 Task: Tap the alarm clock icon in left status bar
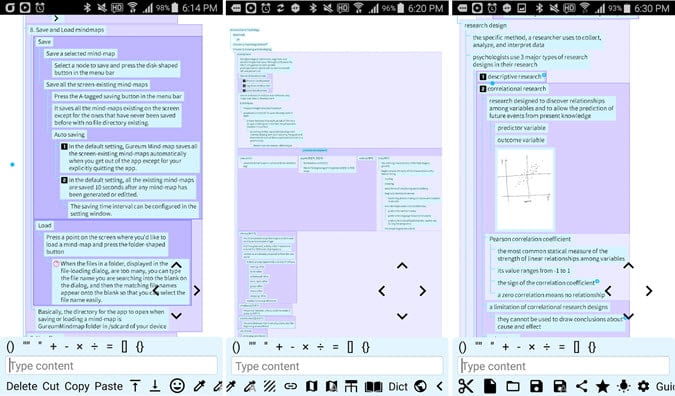point(40,7)
